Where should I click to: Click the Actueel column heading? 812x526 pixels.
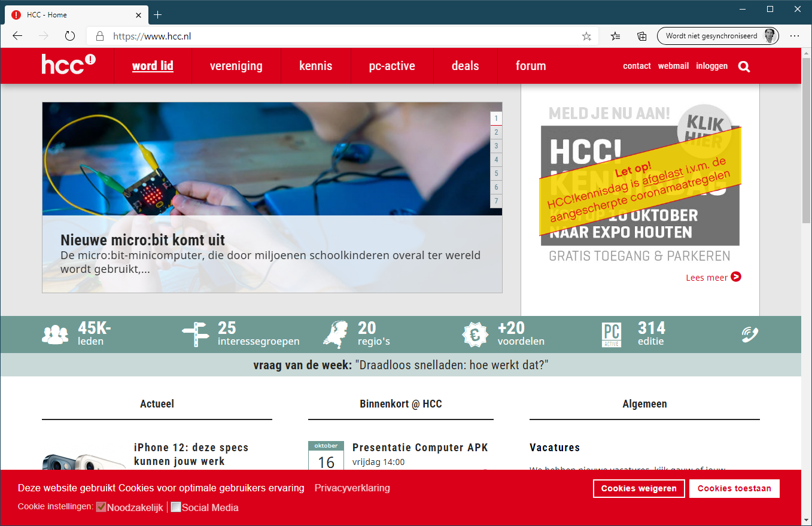pos(157,404)
